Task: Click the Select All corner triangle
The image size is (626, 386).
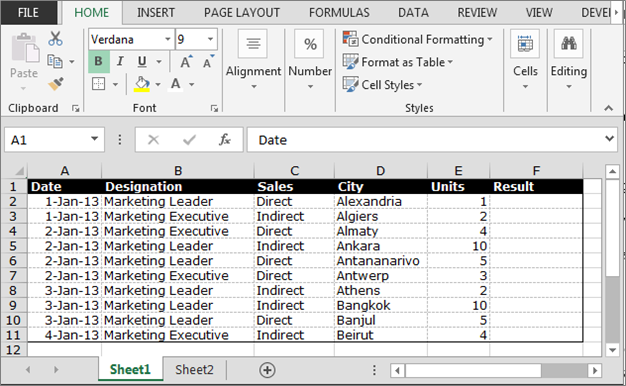Action: pos(19,171)
